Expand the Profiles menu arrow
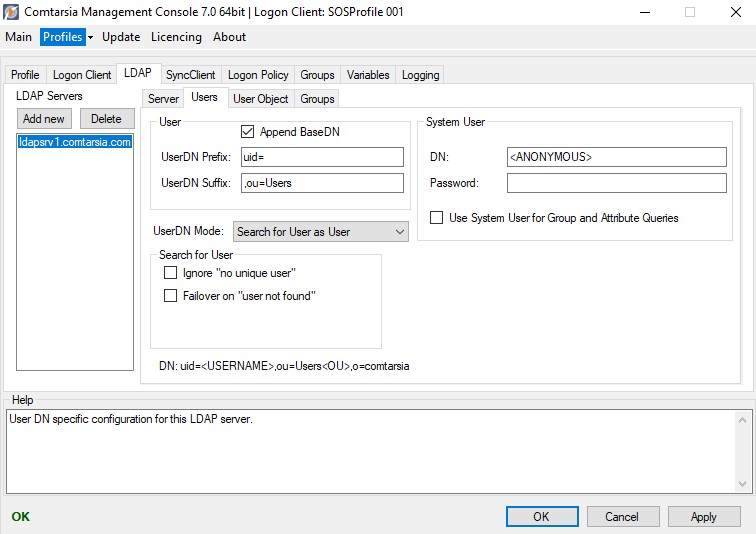 pos(90,37)
